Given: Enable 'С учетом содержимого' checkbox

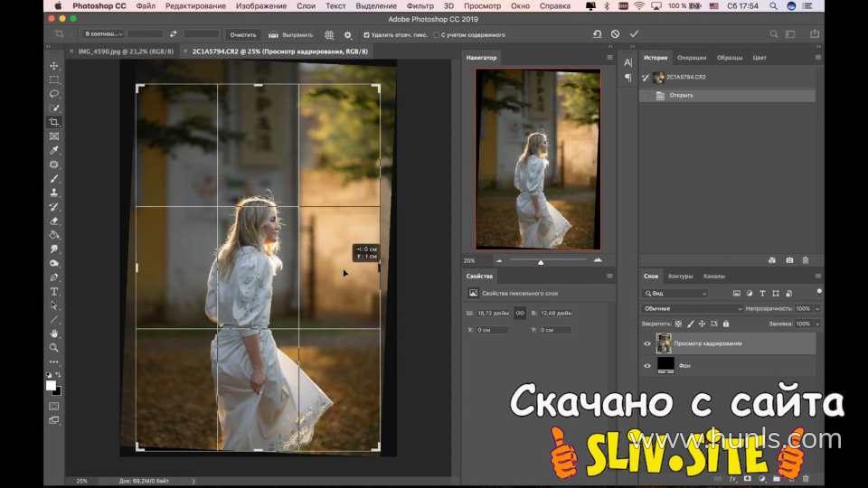Looking at the screenshot, I should (x=437, y=34).
